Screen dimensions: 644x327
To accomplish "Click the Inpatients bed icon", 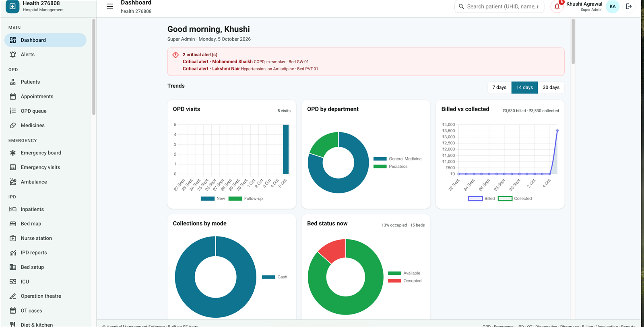I will click(x=13, y=209).
